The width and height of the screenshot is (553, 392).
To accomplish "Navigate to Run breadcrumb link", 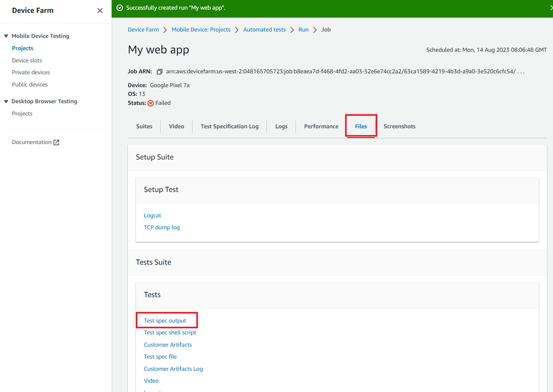I will point(303,30).
